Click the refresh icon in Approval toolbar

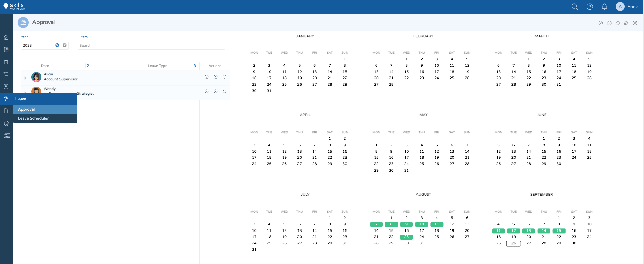626,23
